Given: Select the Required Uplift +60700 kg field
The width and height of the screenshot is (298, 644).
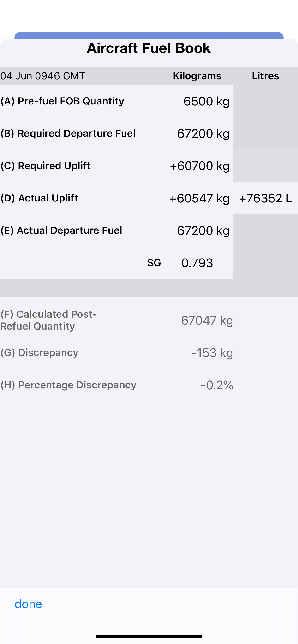Looking at the screenshot, I should pyautogui.click(x=200, y=166).
